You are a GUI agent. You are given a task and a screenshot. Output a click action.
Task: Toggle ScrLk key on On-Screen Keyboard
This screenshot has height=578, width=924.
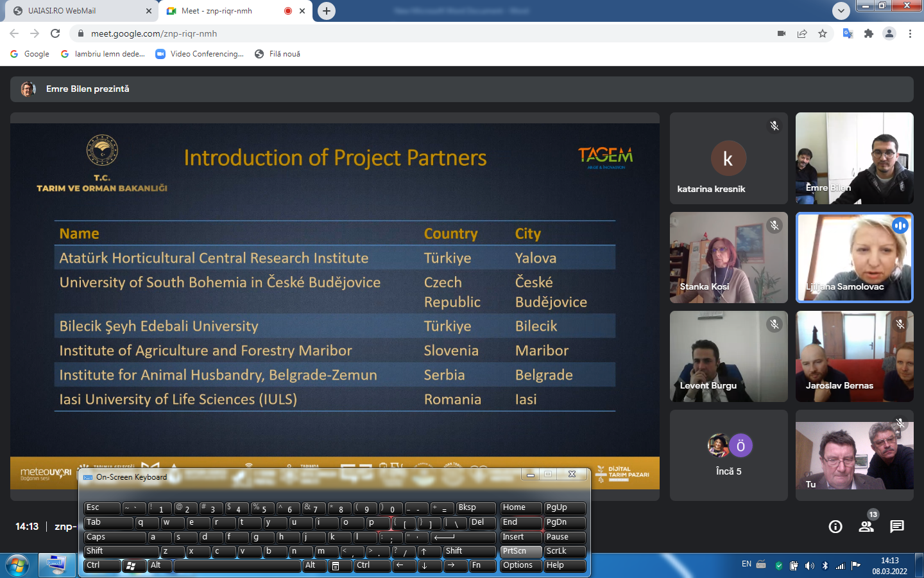point(564,551)
